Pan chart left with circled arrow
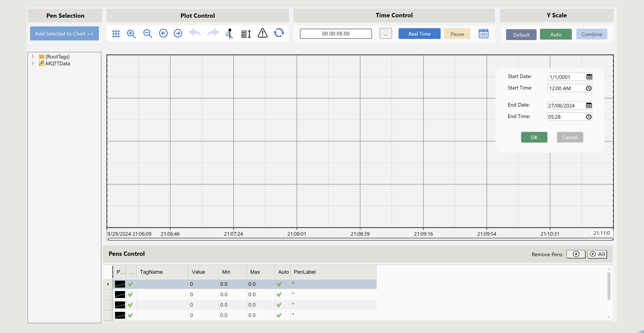Screen dimensions: 644x333 pyautogui.click(x=163, y=33)
